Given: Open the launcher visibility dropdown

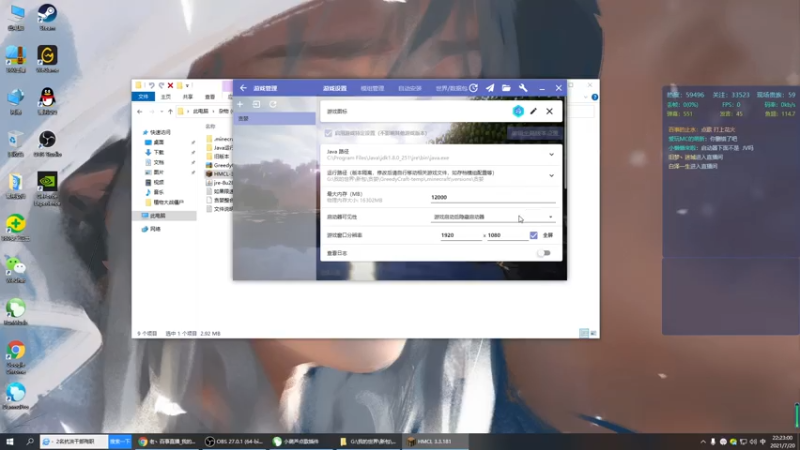Looking at the screenshot, I should pos(493,217).
